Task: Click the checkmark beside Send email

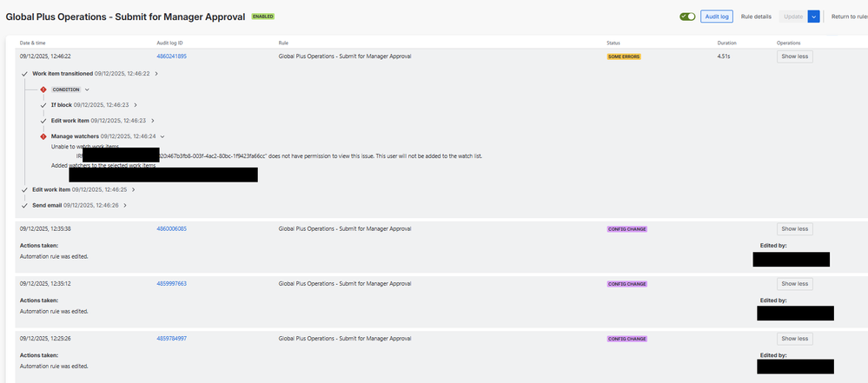Action: tap(23, 205)
